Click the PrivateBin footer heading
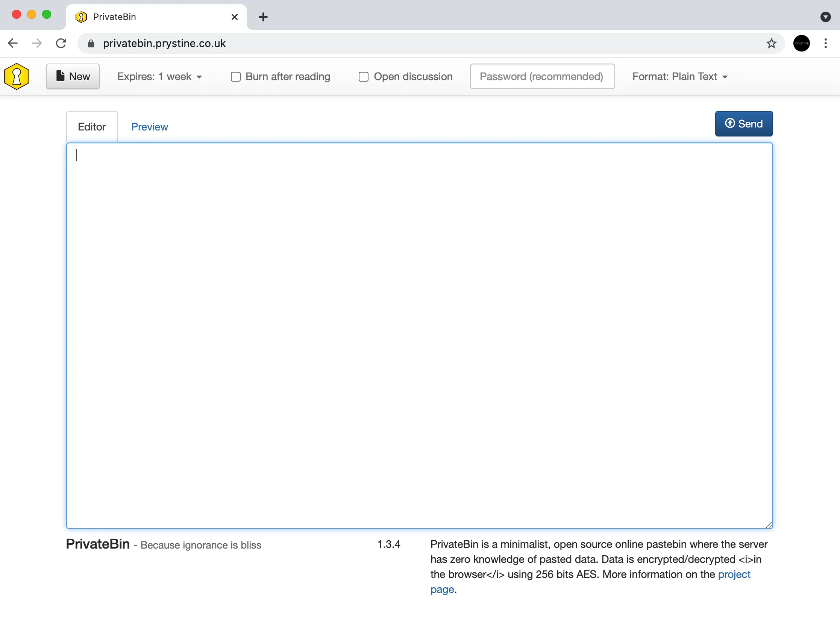This screenshot has height=617, width=840. click(98, 544)
